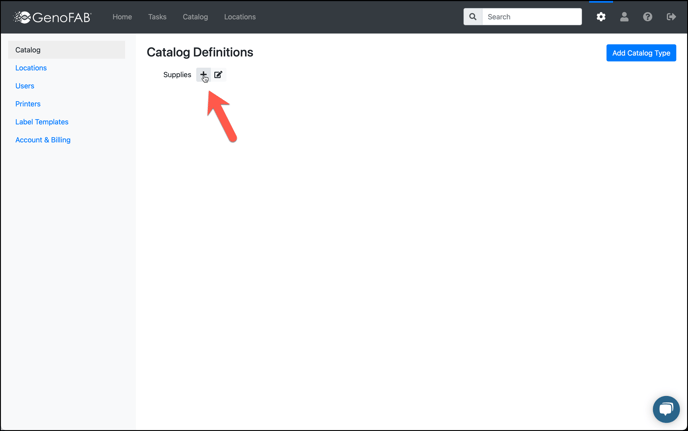
Task: Go to Home in top navigation
Action: coord(122,17)
